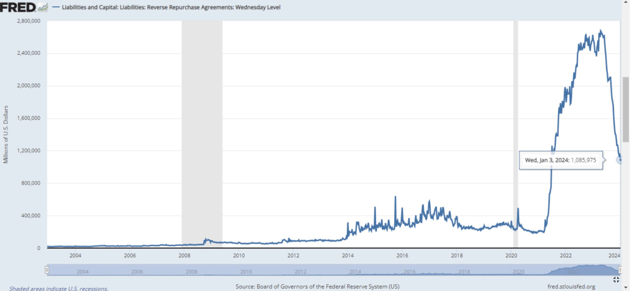Image resolution: width=644 pixels, height=291 pixels.
Task: Click the x-axis label 2016 on main chart
Action: point(402,256)
